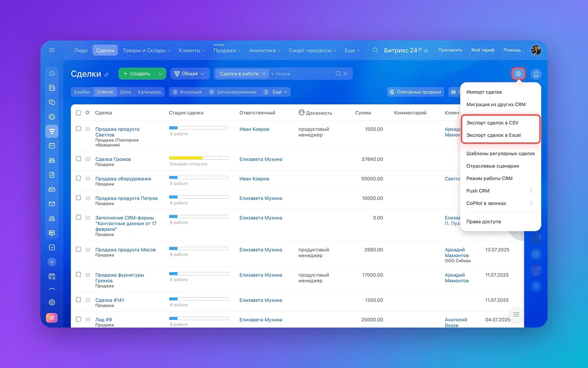Image resolution: width=588 pixels, height=368 pixels.
Task: Check the box for "Продажа продукта Светлов"
Action: point(79,128)
